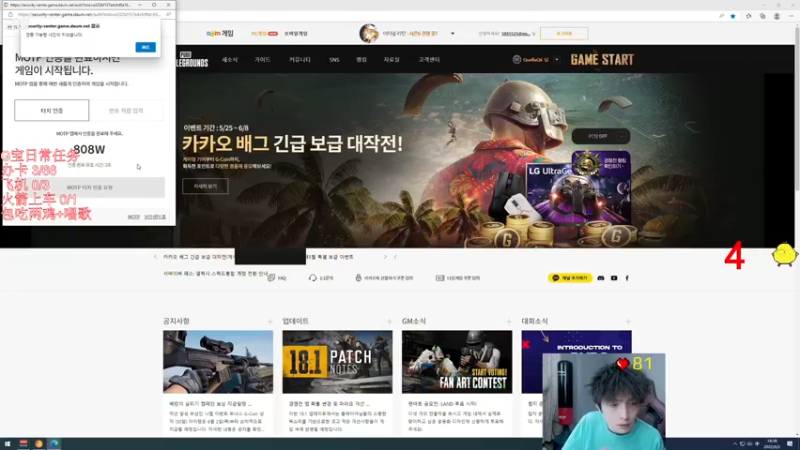
Task: Open the Discord icon
Action: coord(601,278)
